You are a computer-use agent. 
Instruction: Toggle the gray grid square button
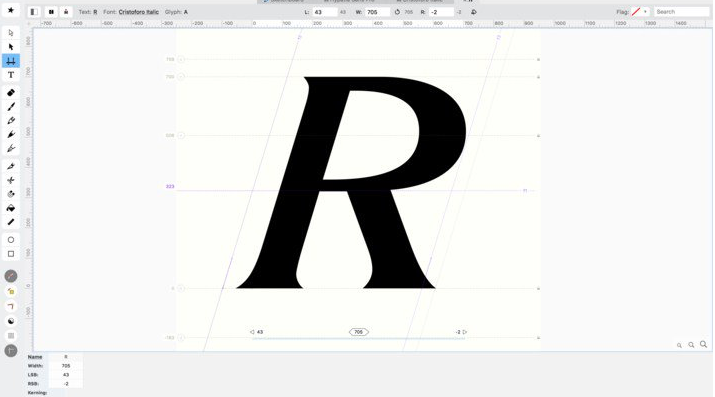click(11, 336)
